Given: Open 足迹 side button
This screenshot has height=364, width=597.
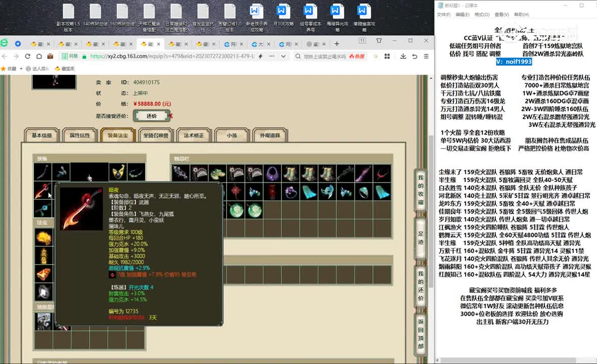Looking at the screenshot, I should point(420,238).
